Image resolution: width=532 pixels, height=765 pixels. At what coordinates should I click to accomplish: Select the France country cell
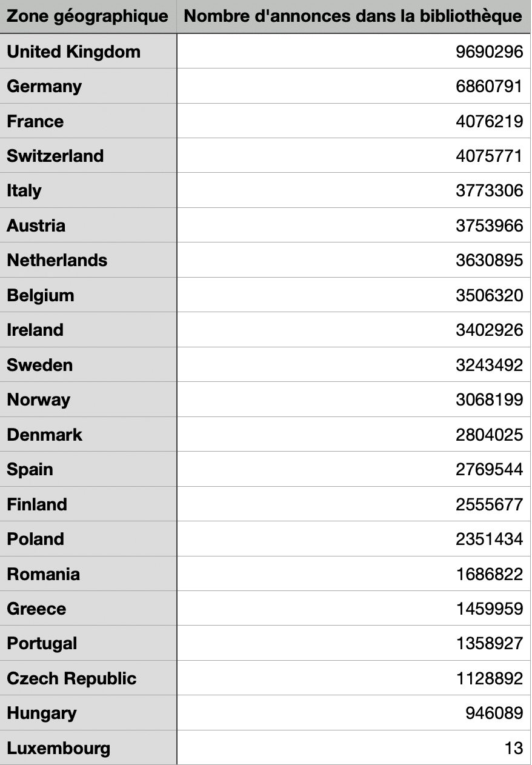click(x=35, y=121)
